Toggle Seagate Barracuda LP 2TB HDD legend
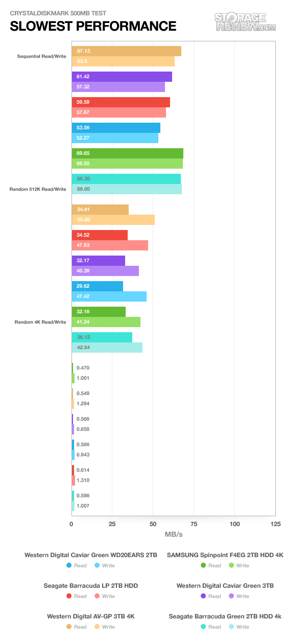This screenshot has height=644, width=286. 91,585
